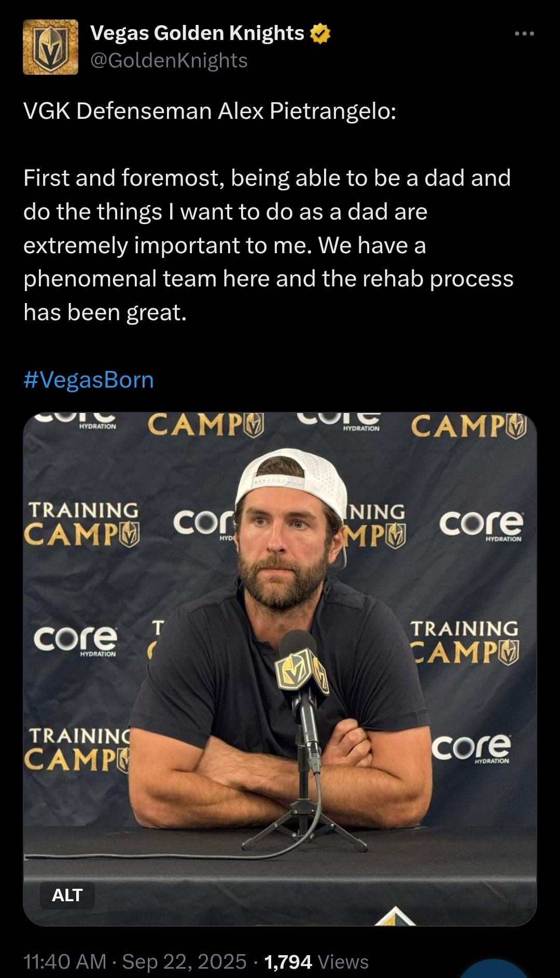This screenshot has height=978, width=560.
Task: Open the #VegasBorn hashtag
Action: 89,380
